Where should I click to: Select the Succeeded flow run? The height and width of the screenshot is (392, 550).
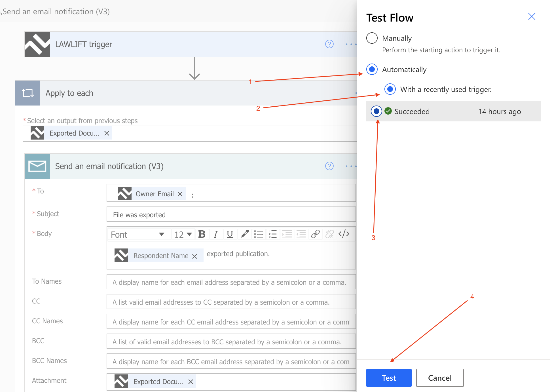[x=376, y=111]
